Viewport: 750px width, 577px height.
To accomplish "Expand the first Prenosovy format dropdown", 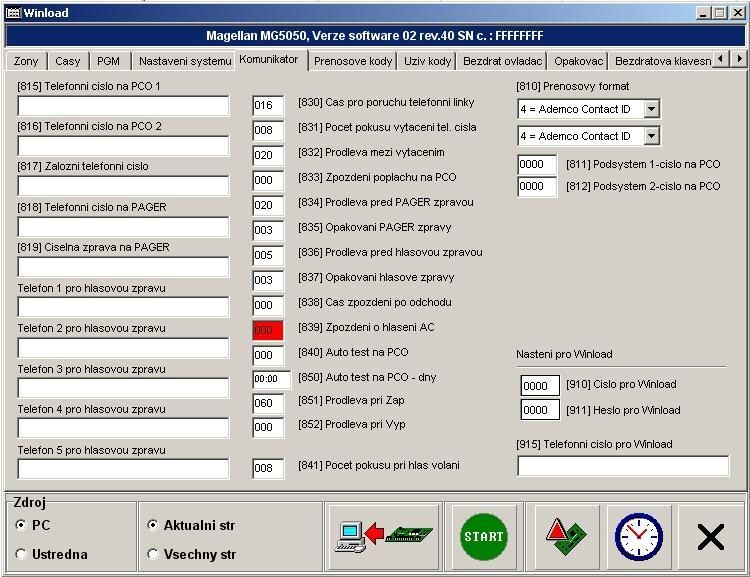I will tap(651, 109).
